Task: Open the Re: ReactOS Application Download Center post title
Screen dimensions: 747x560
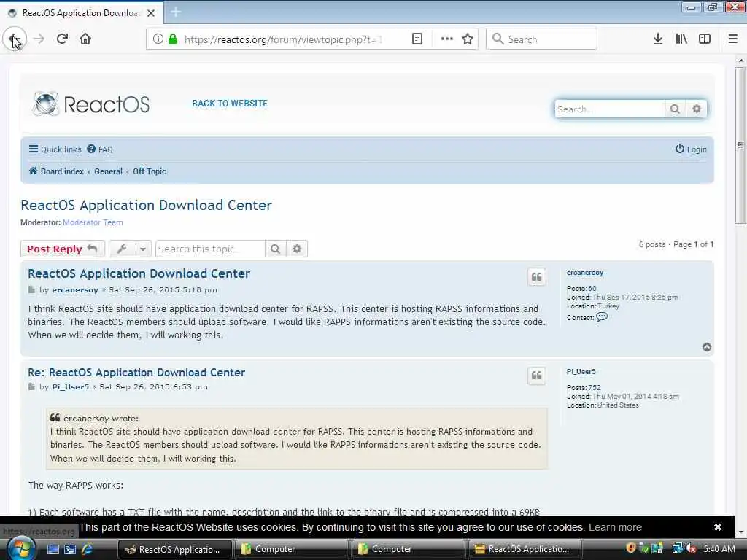Action: coord(136,373)
